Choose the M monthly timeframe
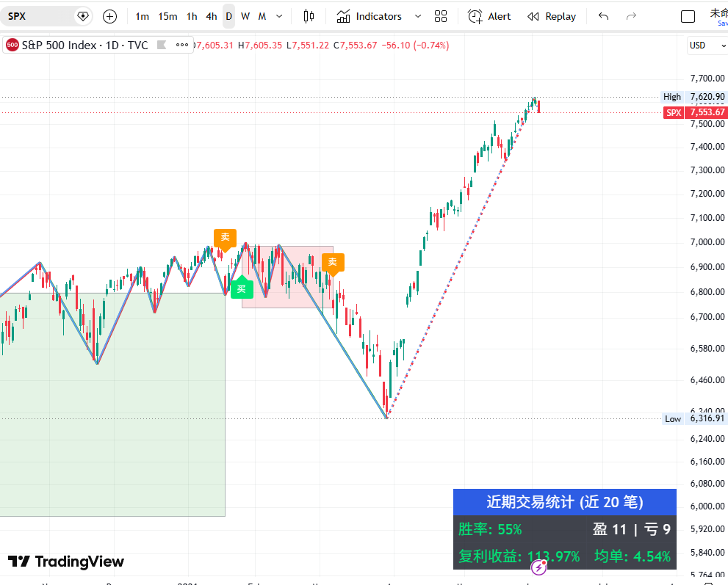Screen dimensions: 728x585 pos(262,16)
